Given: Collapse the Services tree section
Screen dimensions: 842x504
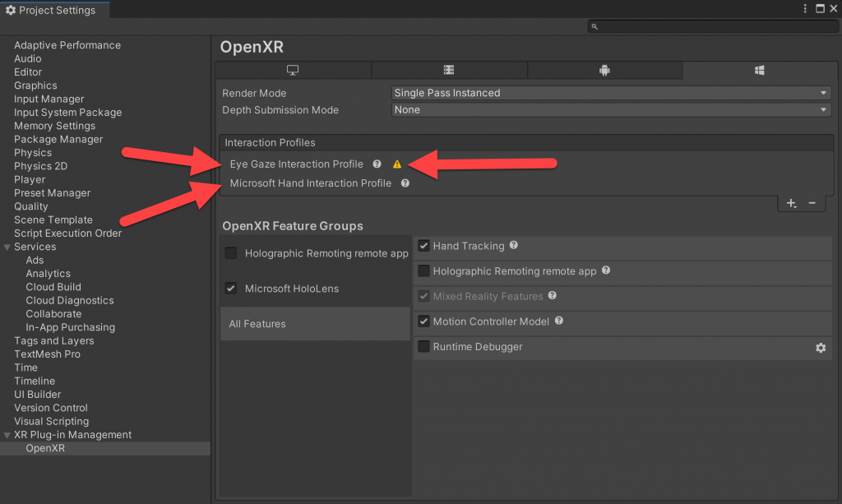Looking at the screenshot, I should pyautogui.click(x=7, y=247).
